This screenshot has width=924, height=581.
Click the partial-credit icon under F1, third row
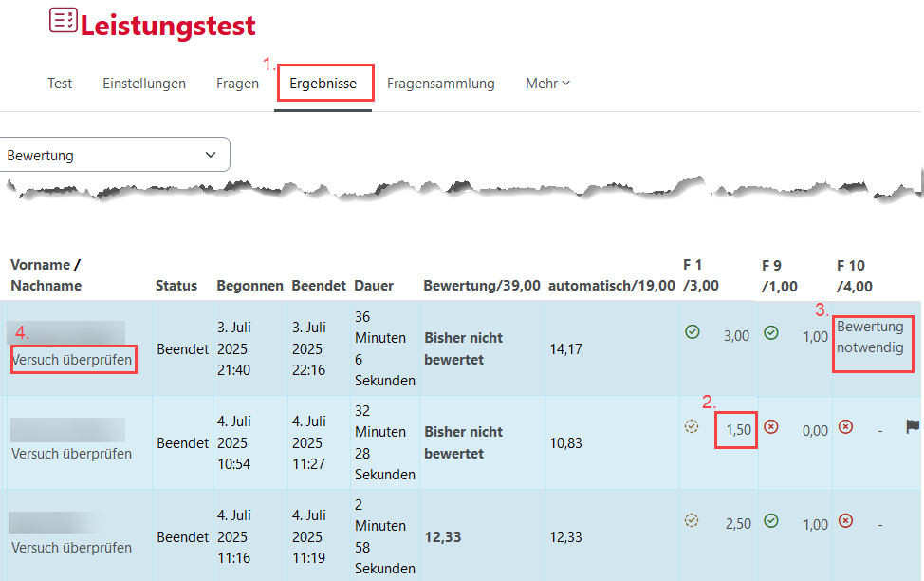coord(692,521)
